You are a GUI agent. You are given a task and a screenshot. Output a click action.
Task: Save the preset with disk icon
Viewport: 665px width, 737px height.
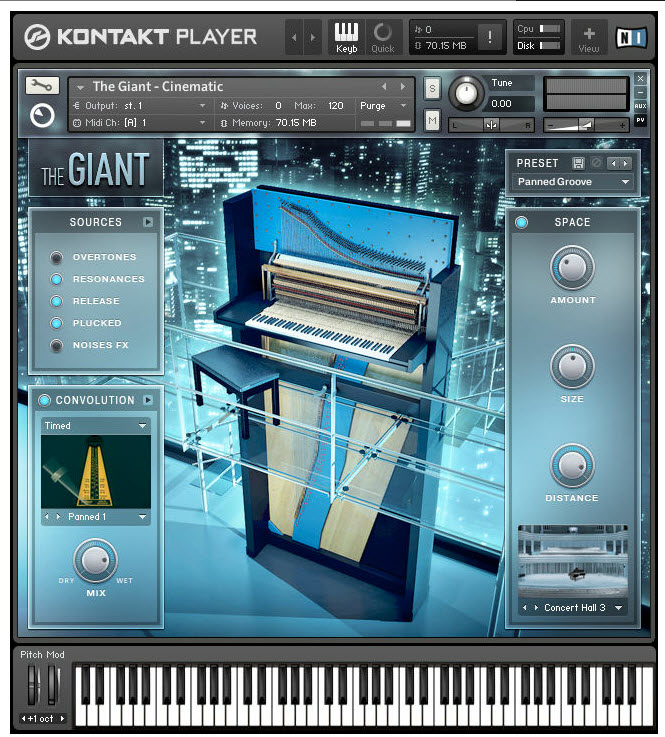pos(578,163)
